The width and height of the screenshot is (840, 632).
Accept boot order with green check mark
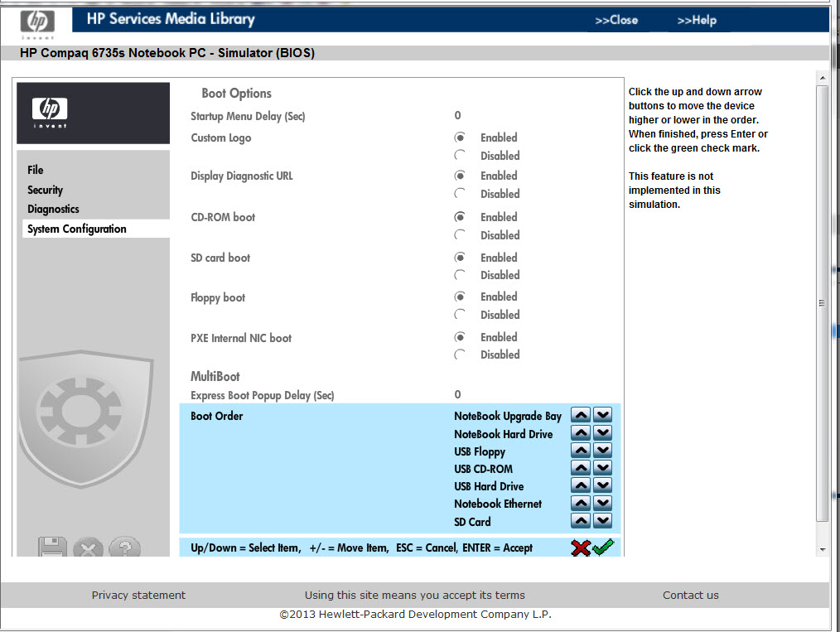pyautogui.click(x=604, y=548)
